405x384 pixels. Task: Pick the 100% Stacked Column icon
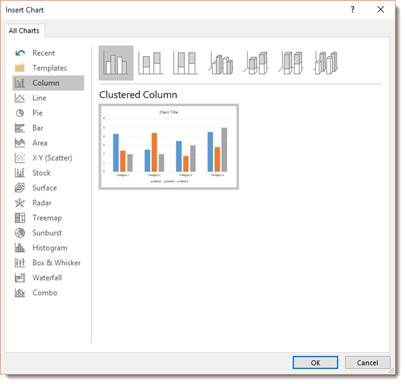(186, 63)
